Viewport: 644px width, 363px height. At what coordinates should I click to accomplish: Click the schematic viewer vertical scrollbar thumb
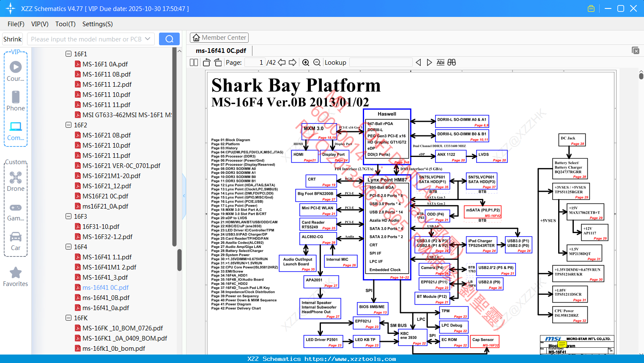coord(641,76)
